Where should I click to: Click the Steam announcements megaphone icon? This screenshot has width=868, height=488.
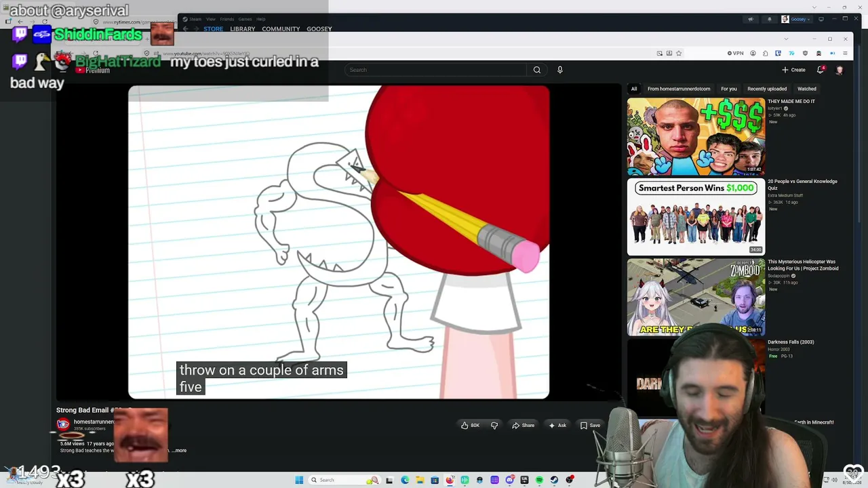(750, 19)
